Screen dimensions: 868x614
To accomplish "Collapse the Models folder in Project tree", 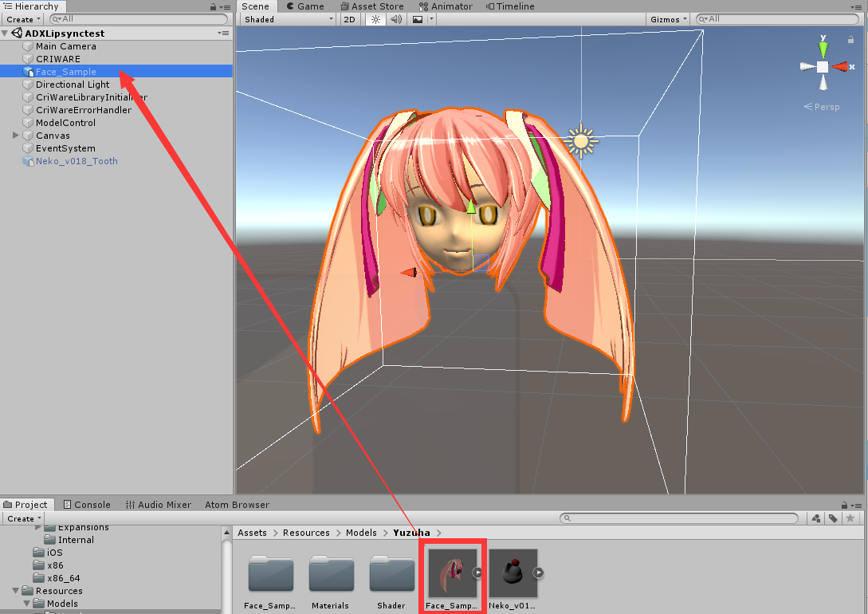I will [x=26, y=604].
